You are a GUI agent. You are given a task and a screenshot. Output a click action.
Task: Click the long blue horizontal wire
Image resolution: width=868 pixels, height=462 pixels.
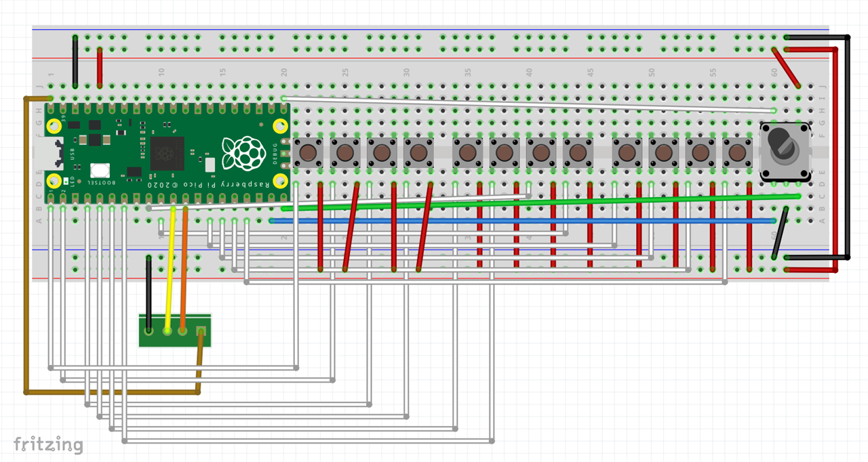click(522, 221)
